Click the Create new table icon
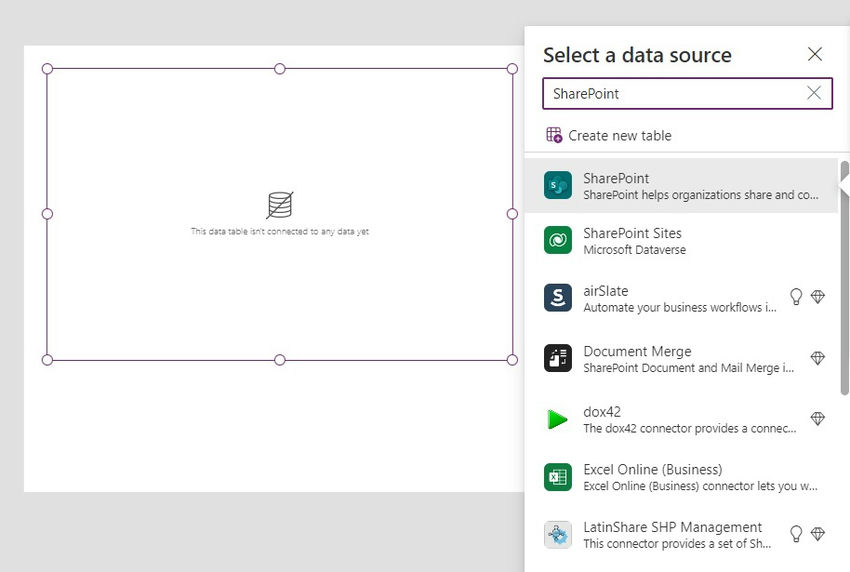Viewport: 850px width, 572px height. 554,135
